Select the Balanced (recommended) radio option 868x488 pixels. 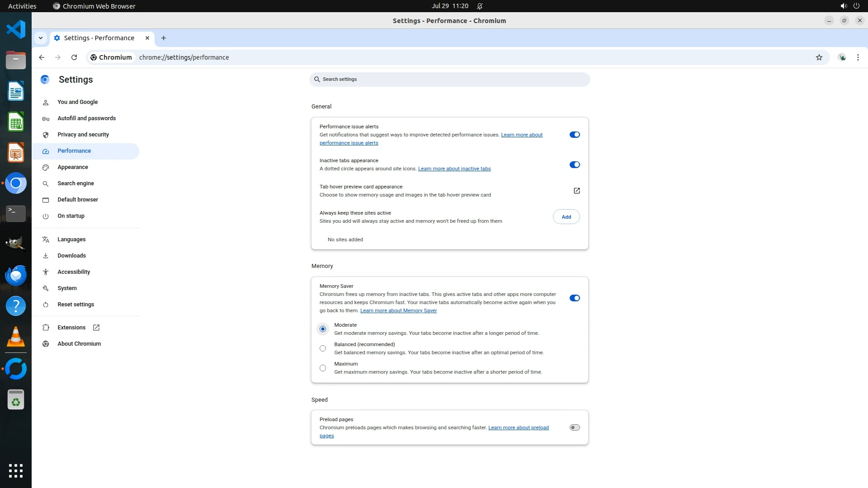pos(323,348)
